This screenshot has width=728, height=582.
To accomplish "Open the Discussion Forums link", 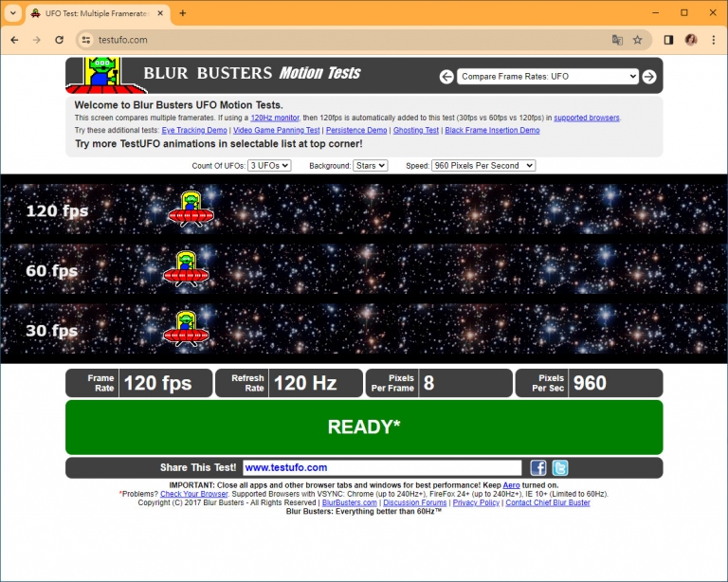I will pyautogui.click(x=414, y=503).
